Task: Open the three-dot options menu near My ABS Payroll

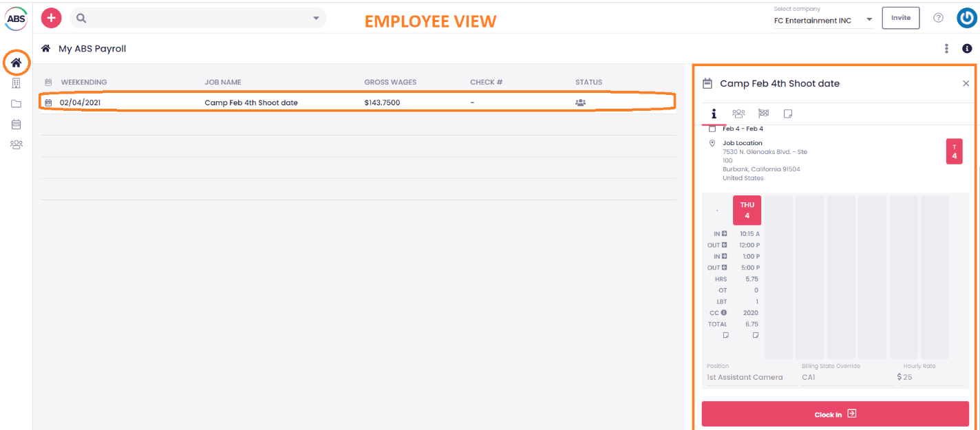Action: [x=946, y=48]
